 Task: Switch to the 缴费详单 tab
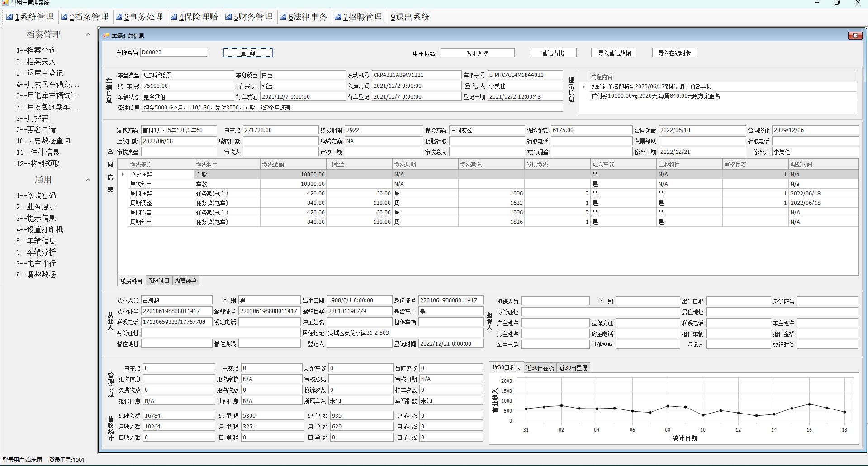pos(185,281)
